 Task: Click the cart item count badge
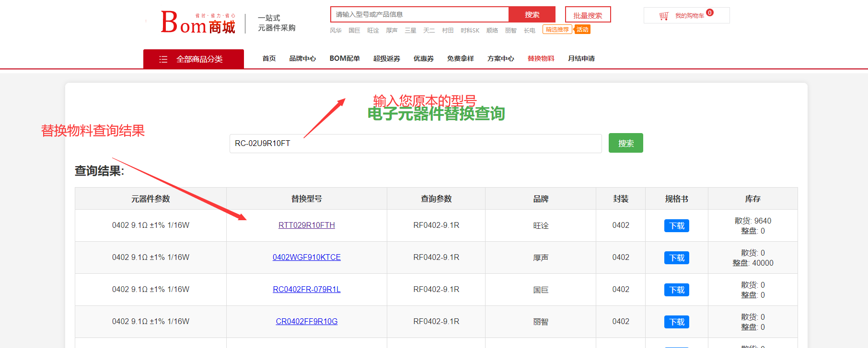pyautogui.click(x=710, y=12)
